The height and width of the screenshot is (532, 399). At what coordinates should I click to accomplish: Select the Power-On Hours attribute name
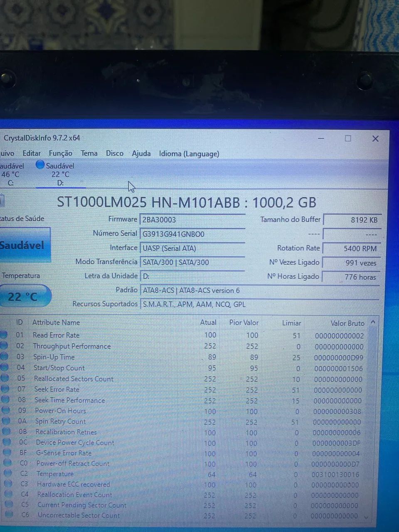pyautogui.click(x=61, y=411)
